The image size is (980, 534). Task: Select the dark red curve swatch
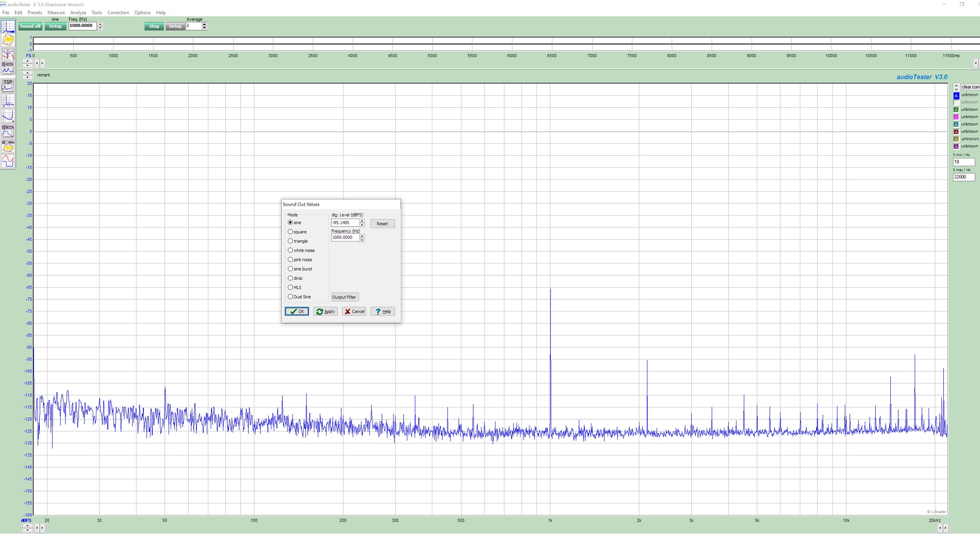point(956,132)
